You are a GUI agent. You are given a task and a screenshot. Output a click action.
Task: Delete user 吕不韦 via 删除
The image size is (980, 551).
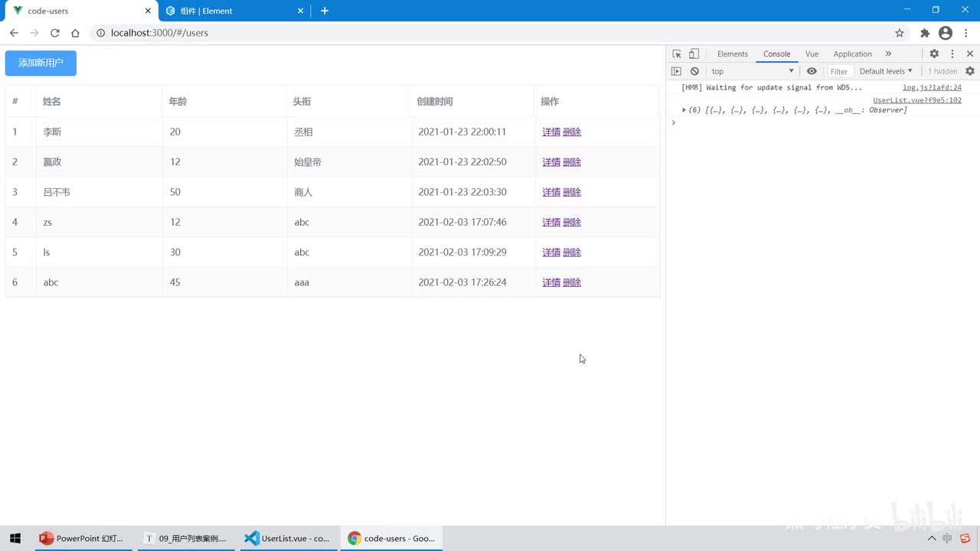(x=572, y=192)
